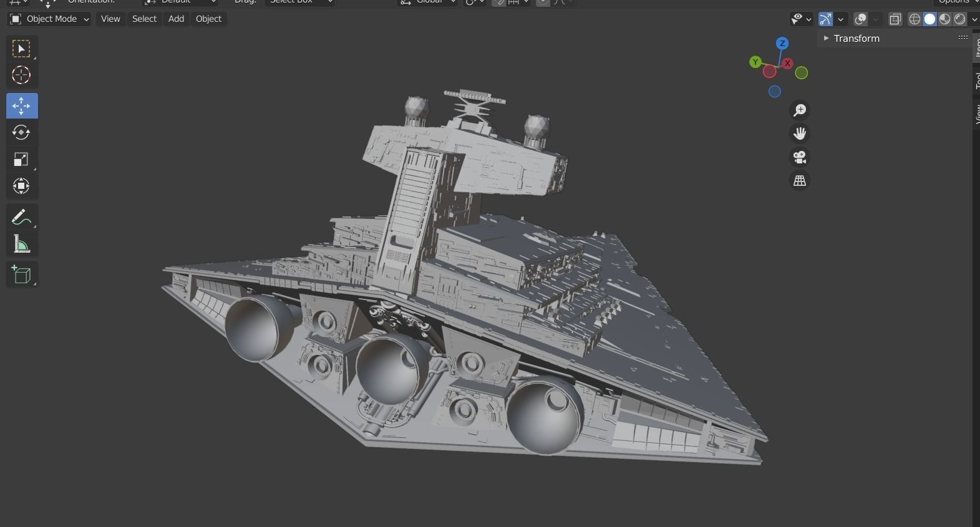Switch to the View sidebar tab
The image size is (980, 527).
coord(976,114)
